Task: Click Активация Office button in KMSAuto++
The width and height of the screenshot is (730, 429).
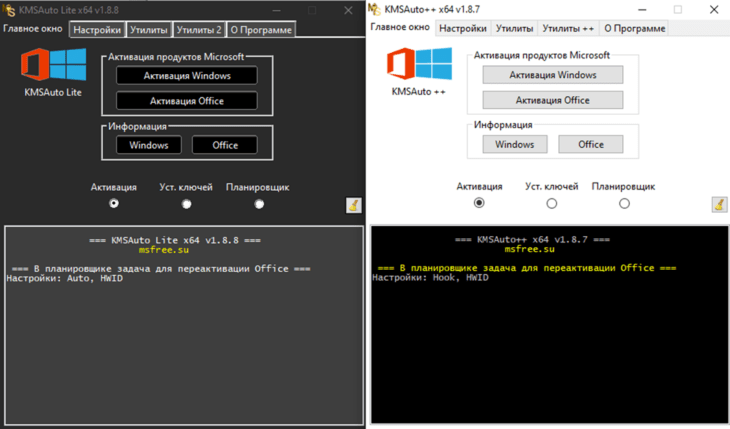Action: coord(553,100)
